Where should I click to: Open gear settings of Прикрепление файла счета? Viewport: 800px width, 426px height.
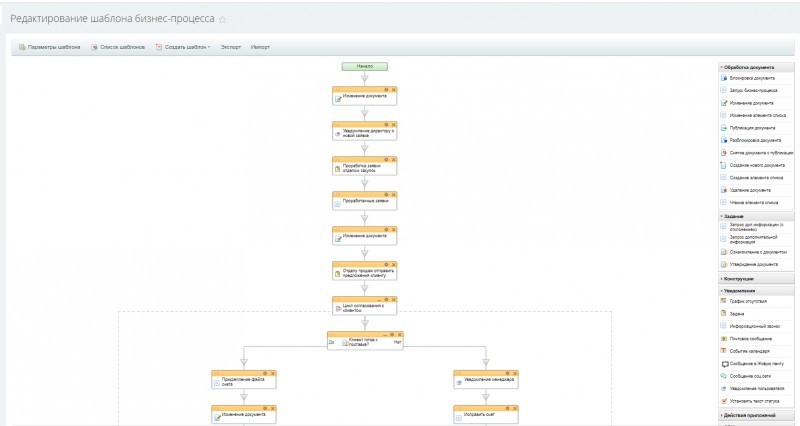265,373
